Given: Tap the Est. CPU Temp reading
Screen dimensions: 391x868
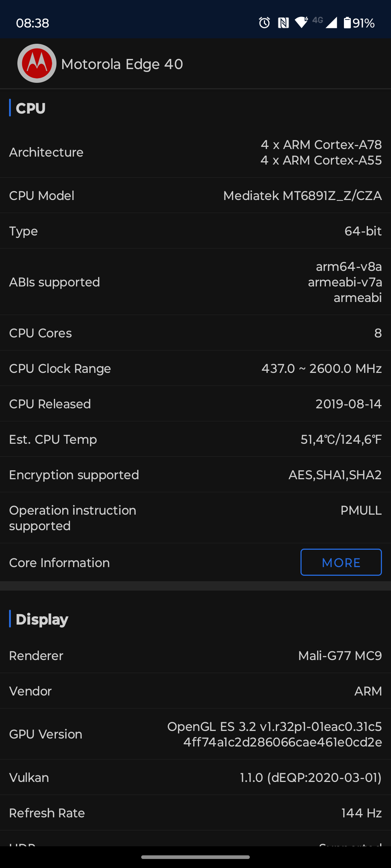Looking at the screenshot, I should coord(341,439).
